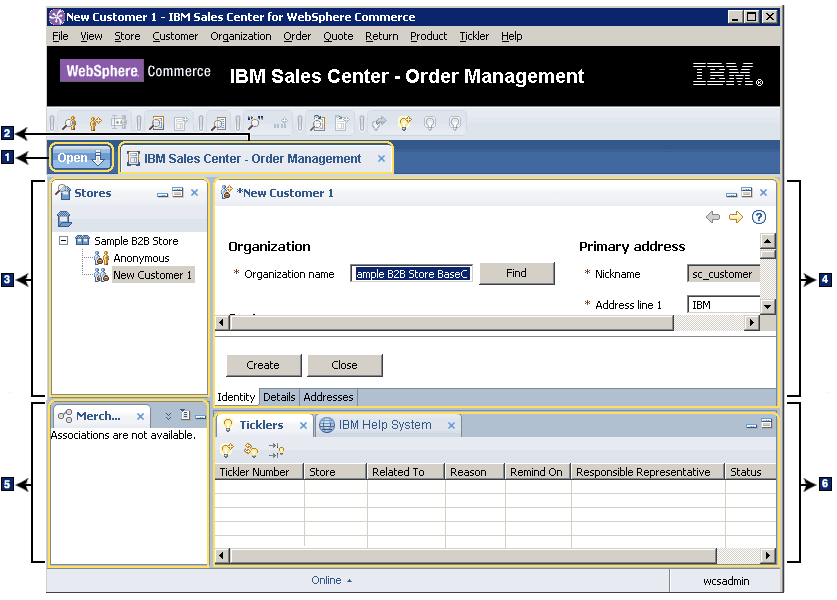Click the Nickname input field

723,274
